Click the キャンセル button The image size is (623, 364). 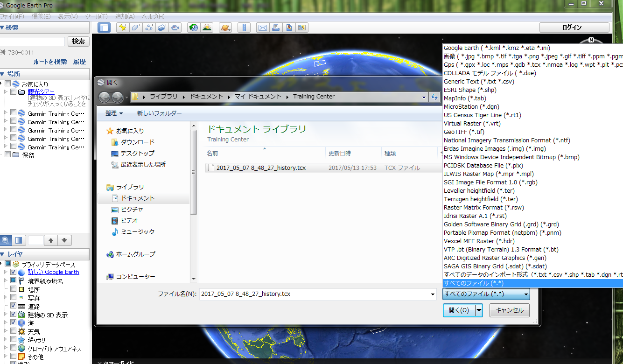point(510,310)
